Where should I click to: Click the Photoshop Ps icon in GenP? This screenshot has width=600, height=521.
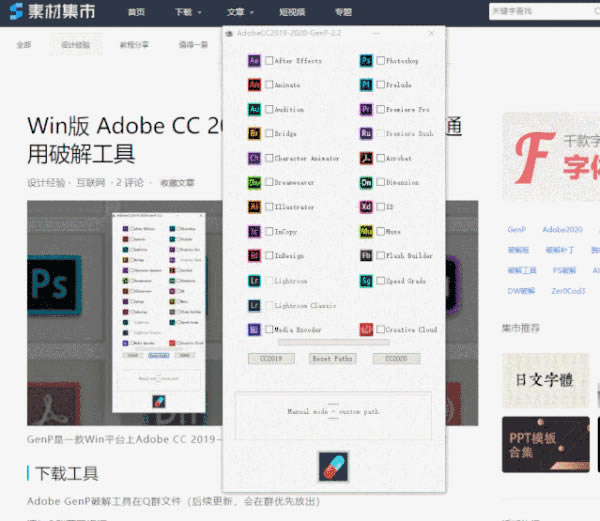[x=366, y=60]
